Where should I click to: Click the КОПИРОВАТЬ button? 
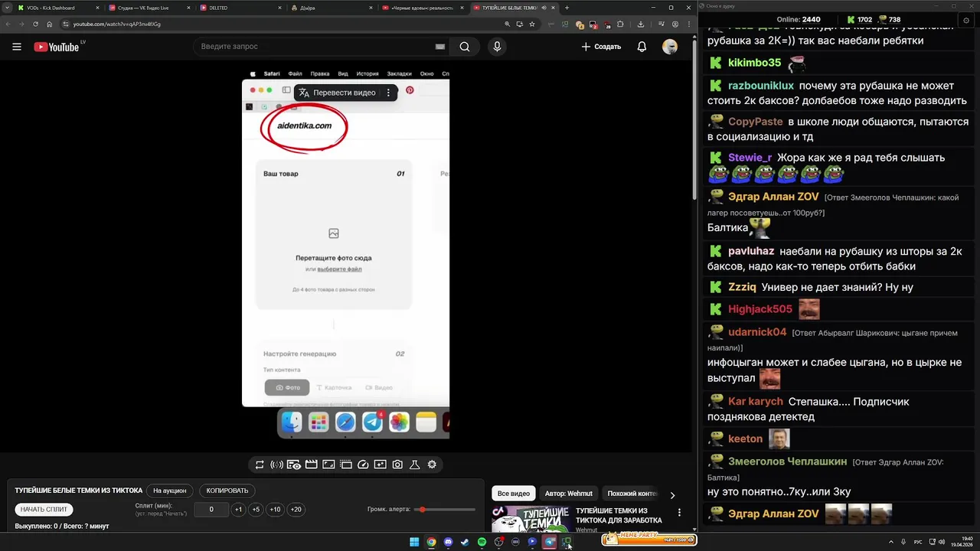pos(227,491)
